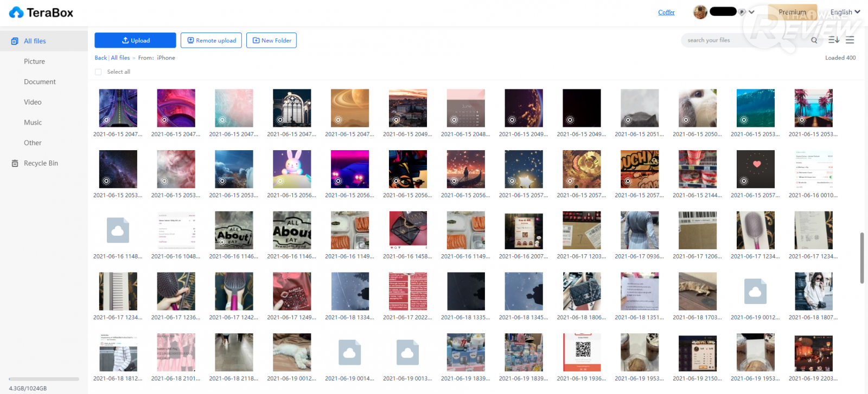Open the QR code image 2021-06-19 1936
868x394 pixels.
tap(582, 353)
